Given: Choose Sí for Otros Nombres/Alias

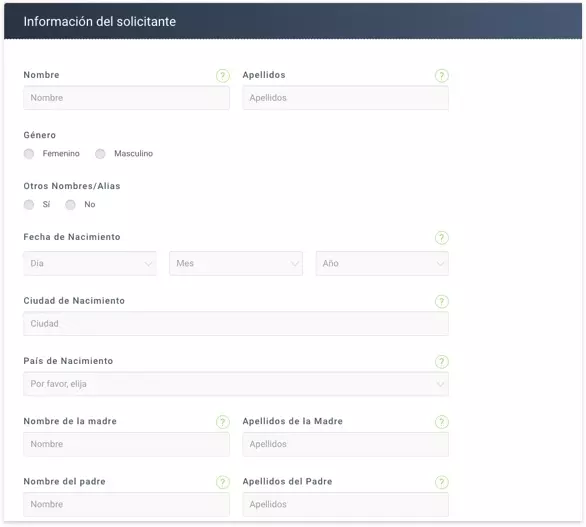Looking at the screenshot, I should pyautogui.click(x=29, y=204).
